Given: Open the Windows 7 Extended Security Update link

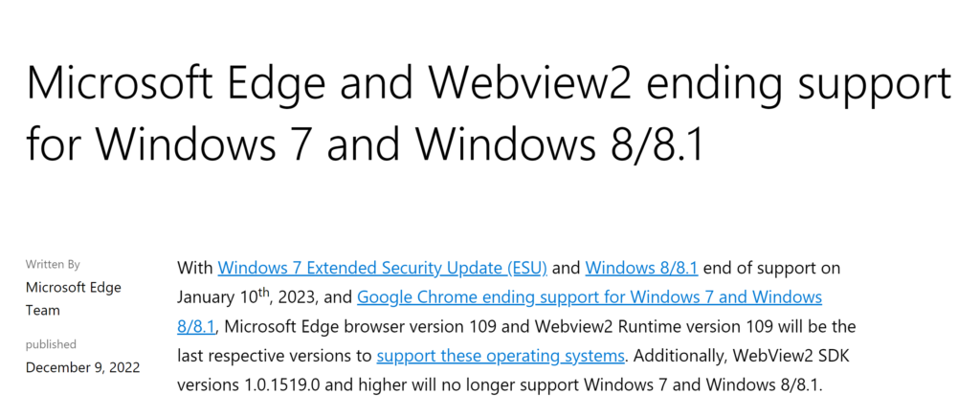Looking at the screenshot, I should (x=383, y=269).
